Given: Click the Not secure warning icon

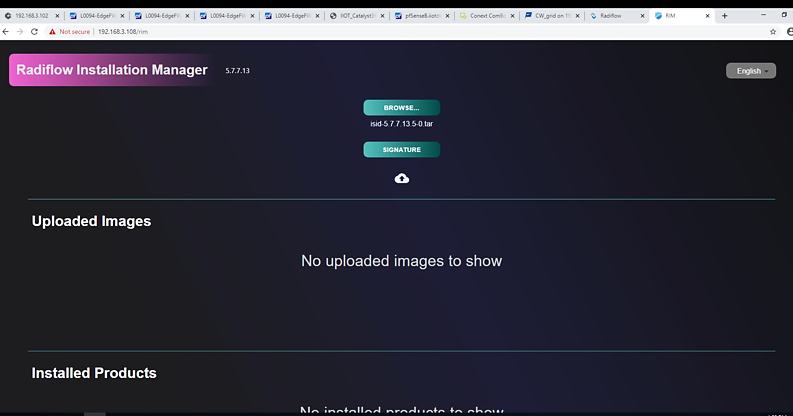Looking at the screenshot, I should (52, 31).
